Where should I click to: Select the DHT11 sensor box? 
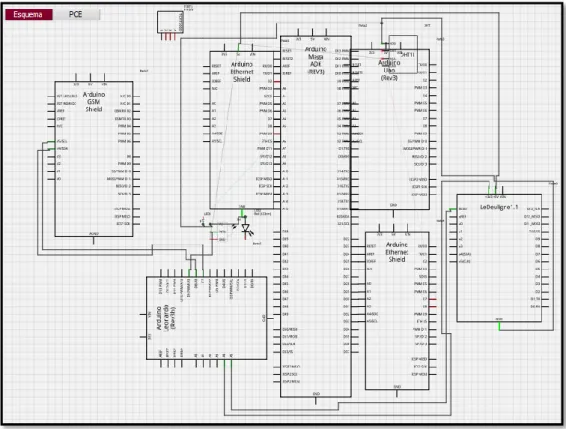[403, 54]
